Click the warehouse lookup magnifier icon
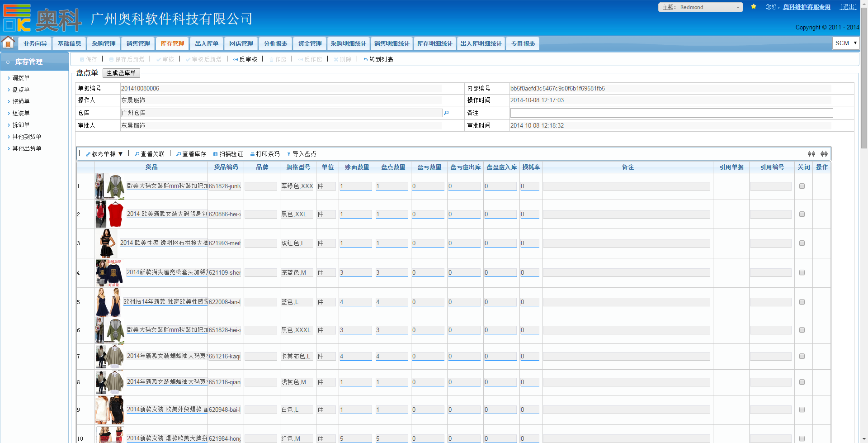 point(446,113)
